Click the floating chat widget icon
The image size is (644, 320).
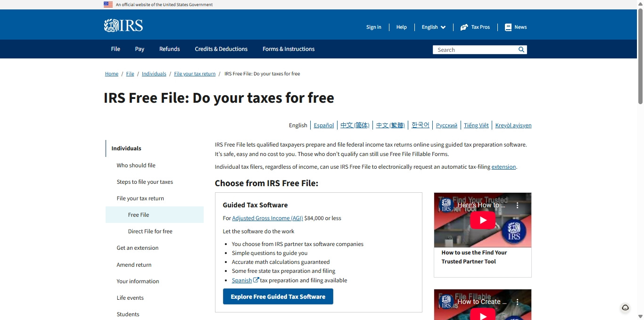(626, 308)
